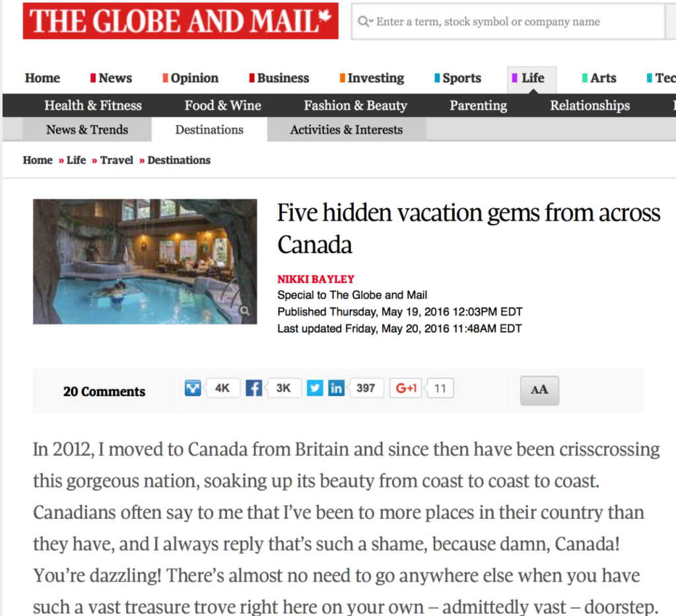Change text size with AA button
The height and width of the screenshot is (616, 676).
(x=539, y=390)
